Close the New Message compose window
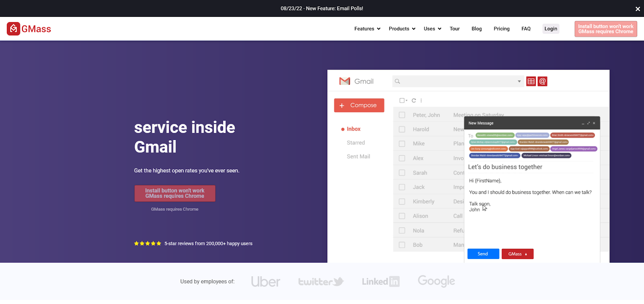The image size is (644, 304). click(x=594, y=123)
